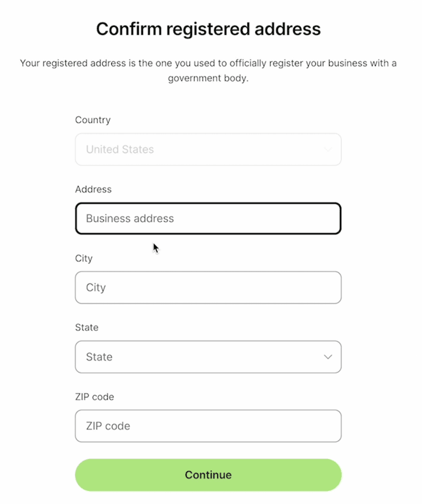Click the "State" placeholder text inside dropdown
The width and height of the screenshot is (422, 504).
99,357
